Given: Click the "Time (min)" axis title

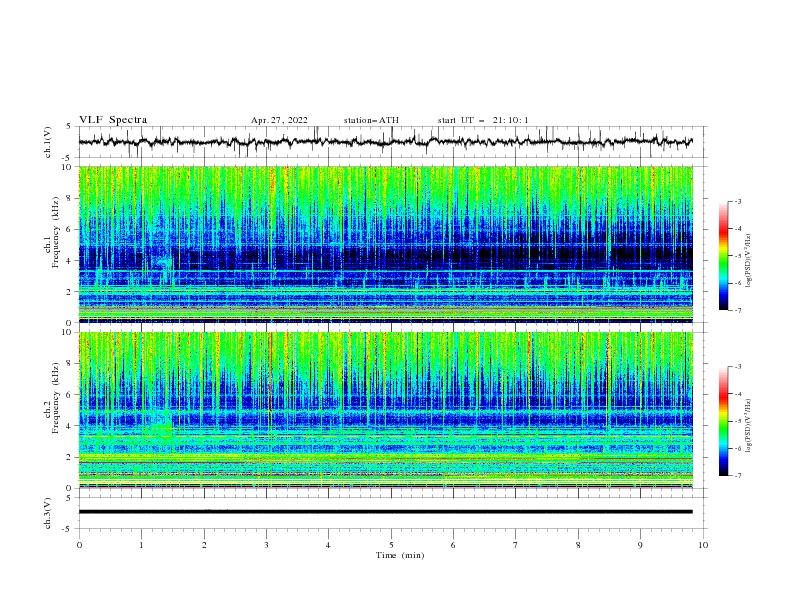Looking at the screenshot, I should tap(400, 555).
